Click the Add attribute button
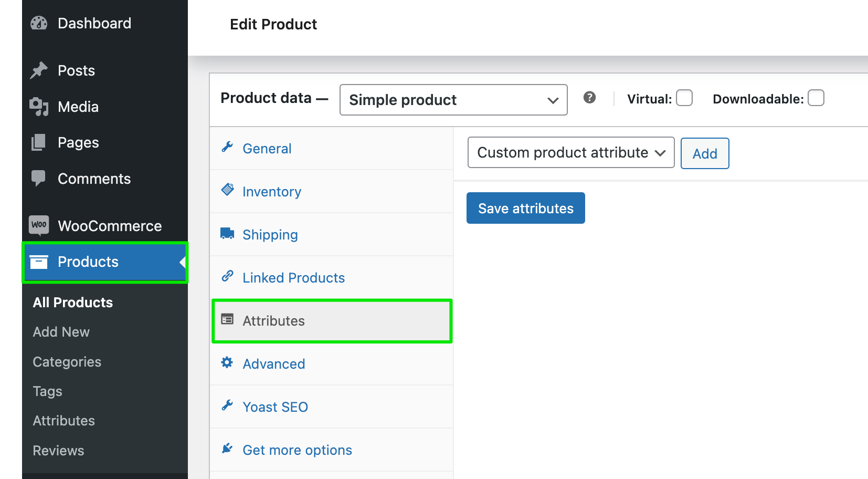868x479 pixels. [x=705, y=153]
